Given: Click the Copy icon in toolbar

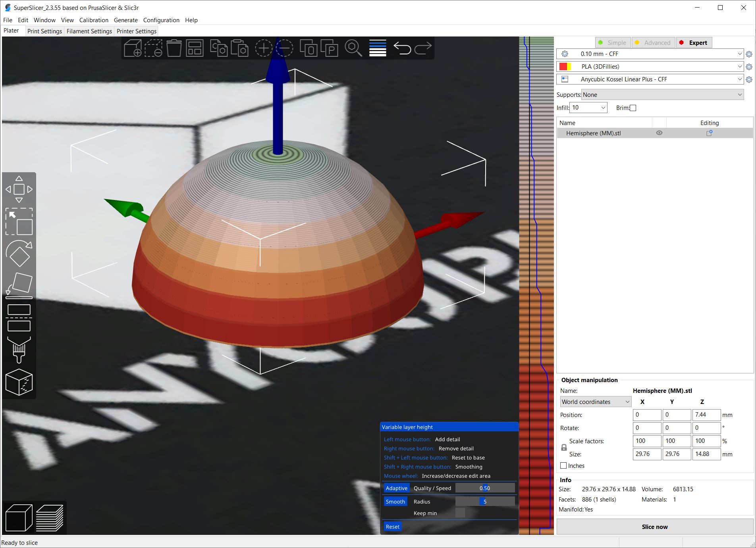Looking at the screenshot, I should coord(219,48).
